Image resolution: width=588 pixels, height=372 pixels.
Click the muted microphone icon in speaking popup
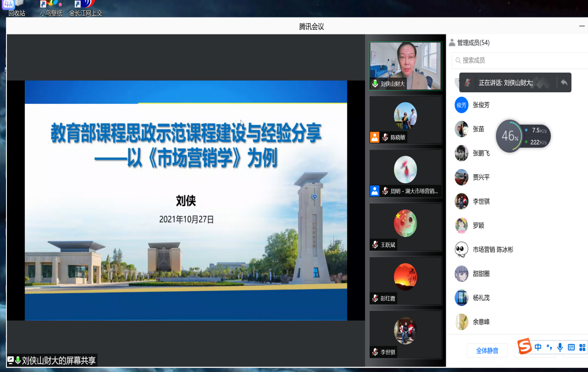pos(467,83)
